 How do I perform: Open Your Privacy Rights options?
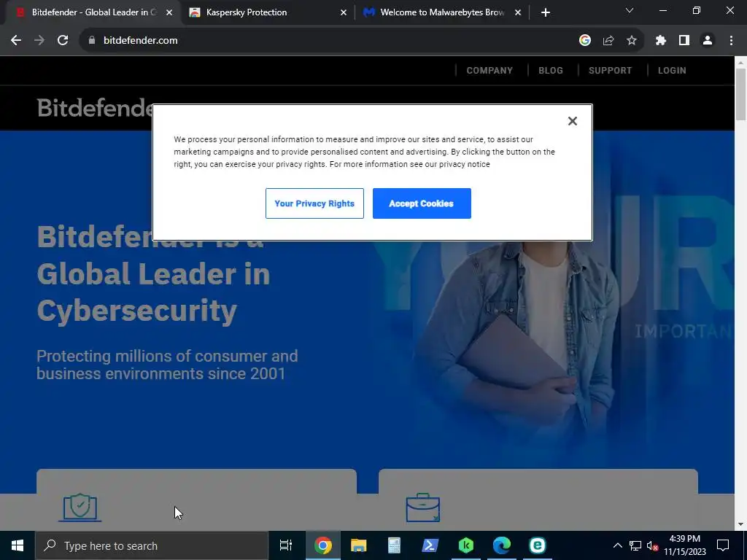tap(314, 203)
